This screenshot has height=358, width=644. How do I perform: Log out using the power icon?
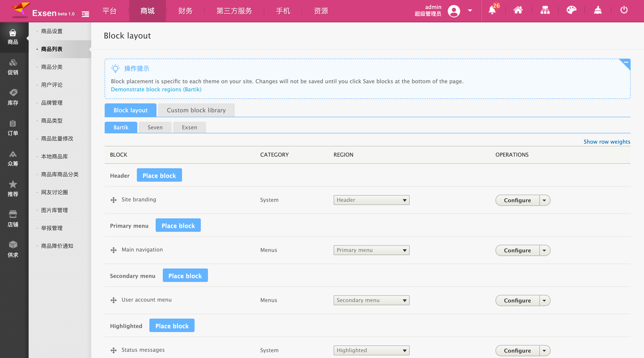624,10
